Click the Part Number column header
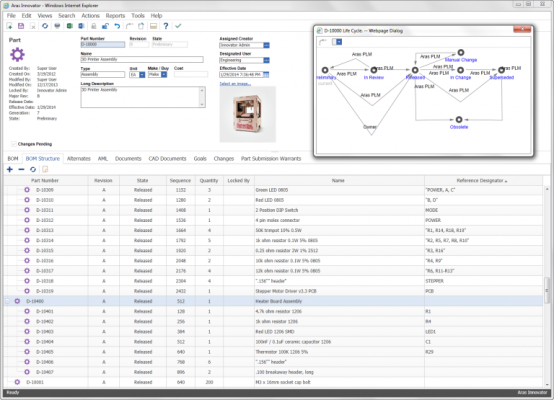Image resolution: width=554 pixels, height=400 pixels. (45, 181)
